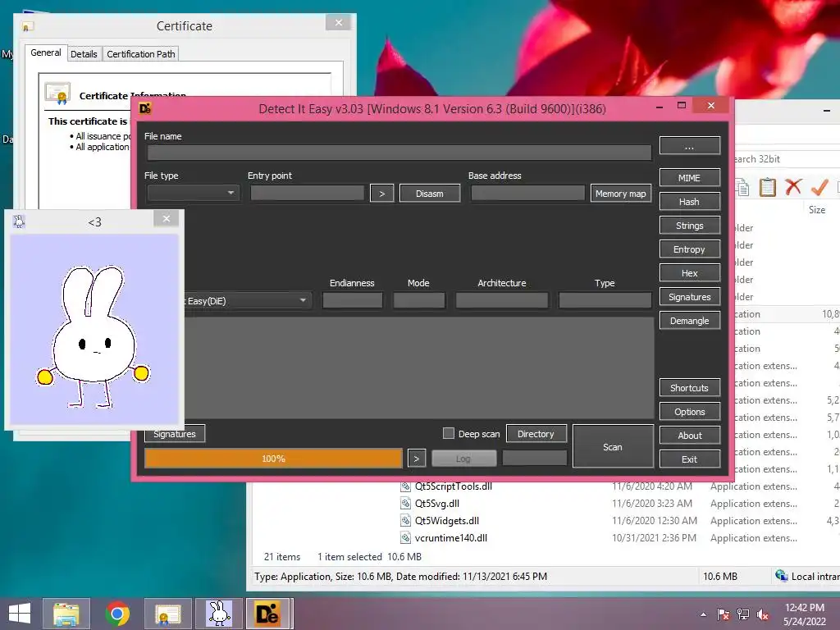This screenshot has height=630, width=840.
Task: Click the bottom-left Signatures button
Action: click(x=175, y=434)
